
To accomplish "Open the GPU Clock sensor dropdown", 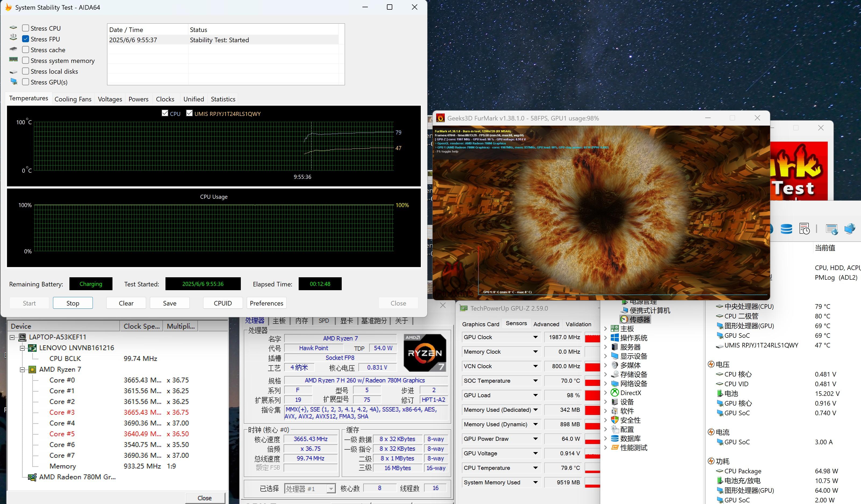I will click(x=535, y=337).
